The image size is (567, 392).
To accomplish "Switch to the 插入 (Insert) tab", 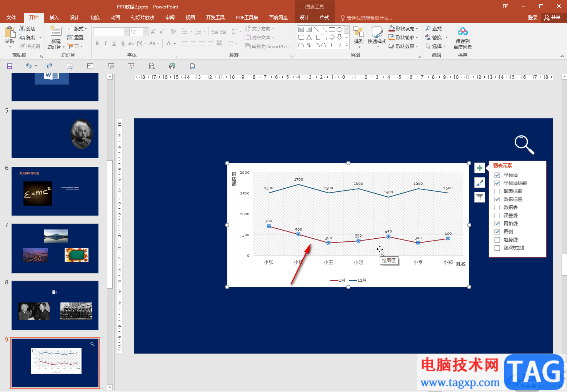I will 54,18.
